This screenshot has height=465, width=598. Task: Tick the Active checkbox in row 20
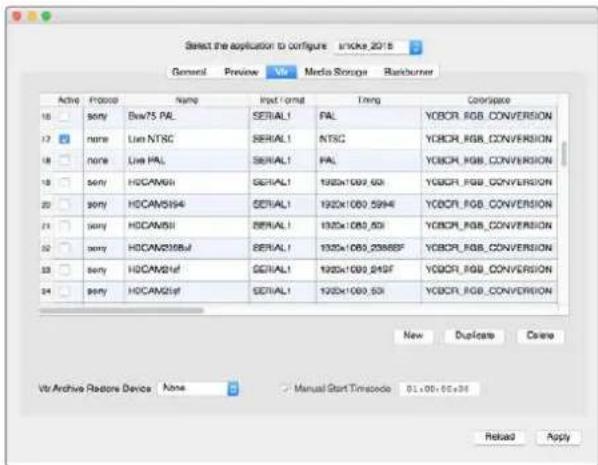65,205
